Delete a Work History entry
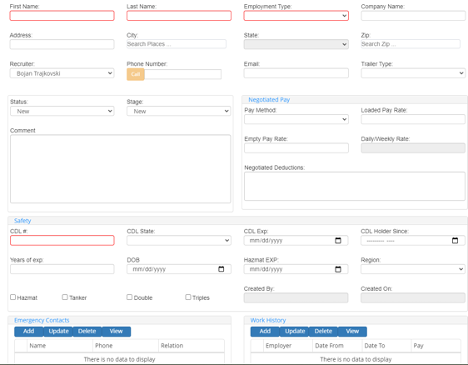 [323, 331]
